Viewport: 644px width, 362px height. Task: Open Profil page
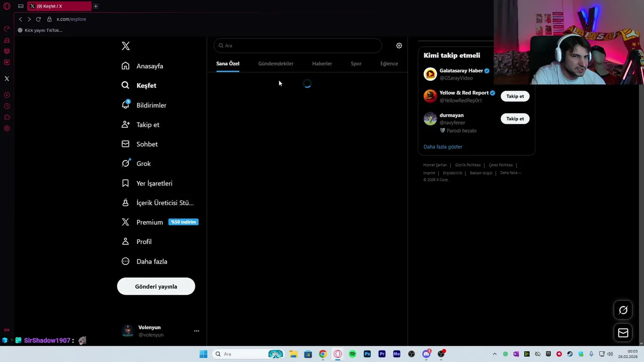[x=136, y=242]
